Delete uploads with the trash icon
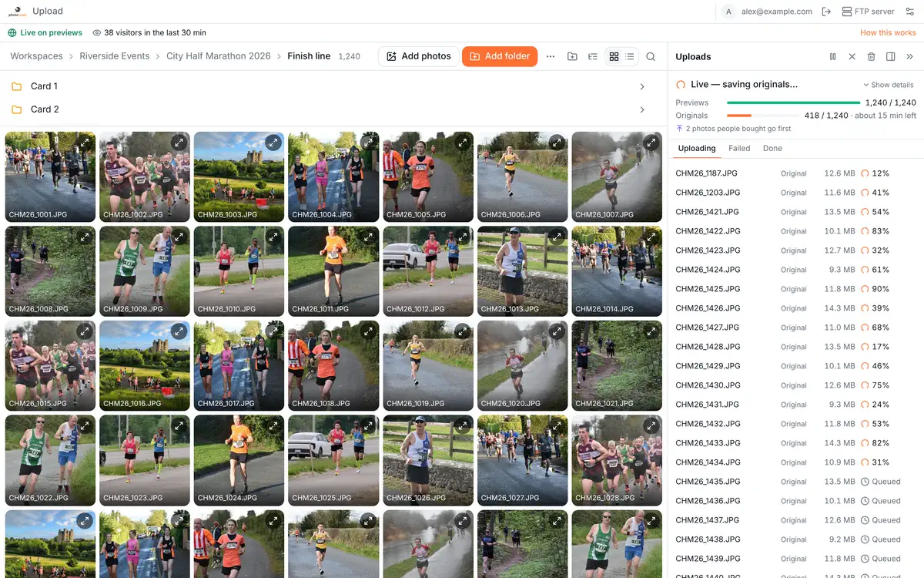This screenshot has height=578, width=924. pos(872,56)
